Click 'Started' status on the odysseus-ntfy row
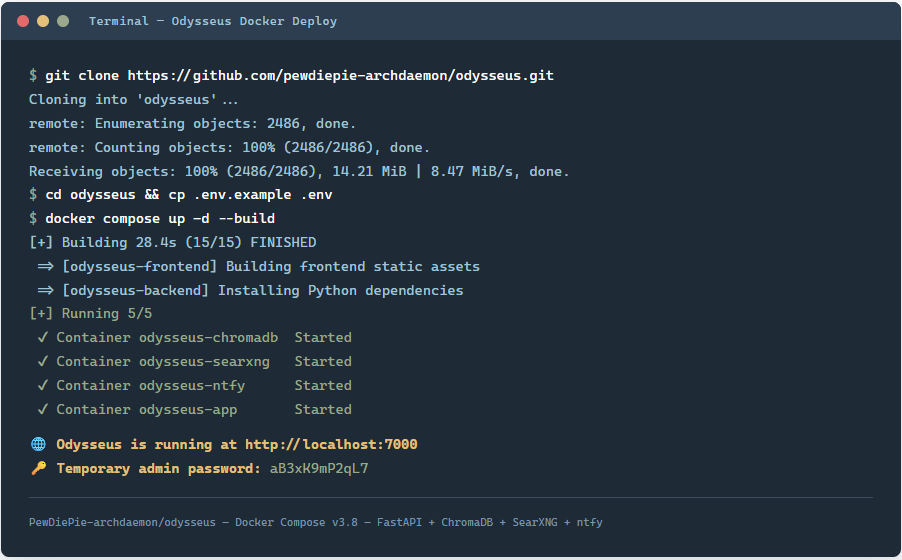This screenshot has height=560, width=902. (323, 386)
